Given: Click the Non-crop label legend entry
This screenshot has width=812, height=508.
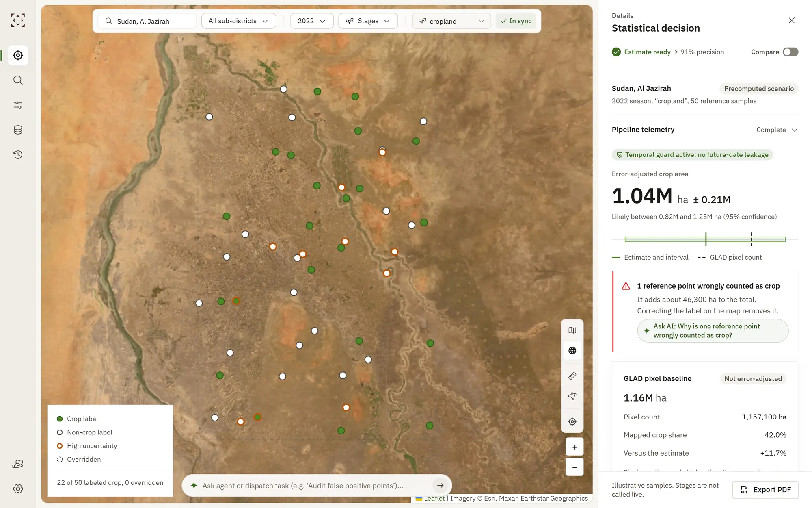Looking at the screenshot, I should [x=84, y=432].
